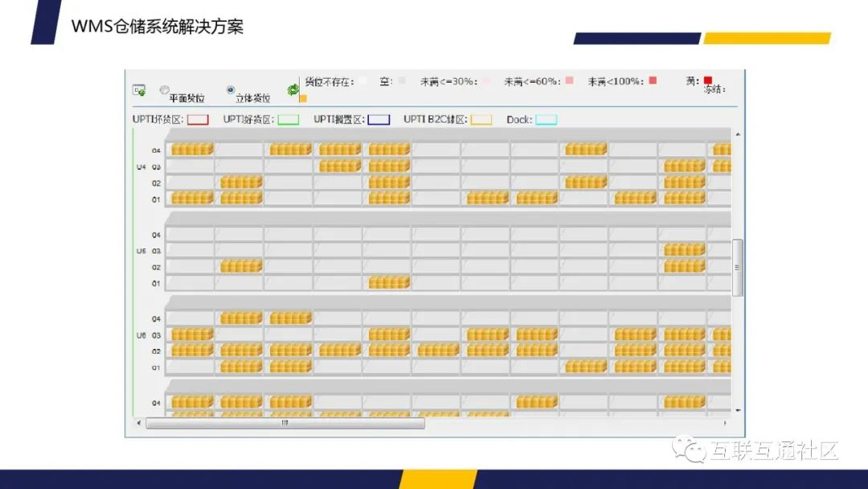
Task: Click the orange UPTI B2C zone box
Action: point(481,120)
